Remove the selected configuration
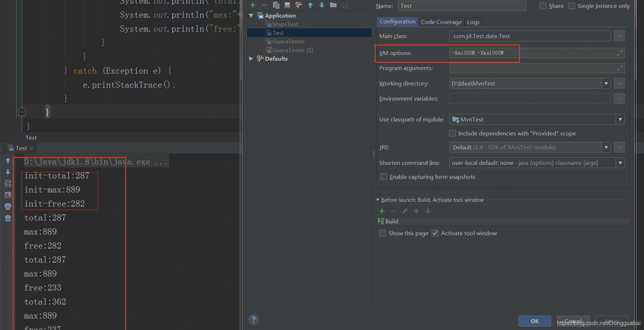644x330 pixels. [264, 5]
